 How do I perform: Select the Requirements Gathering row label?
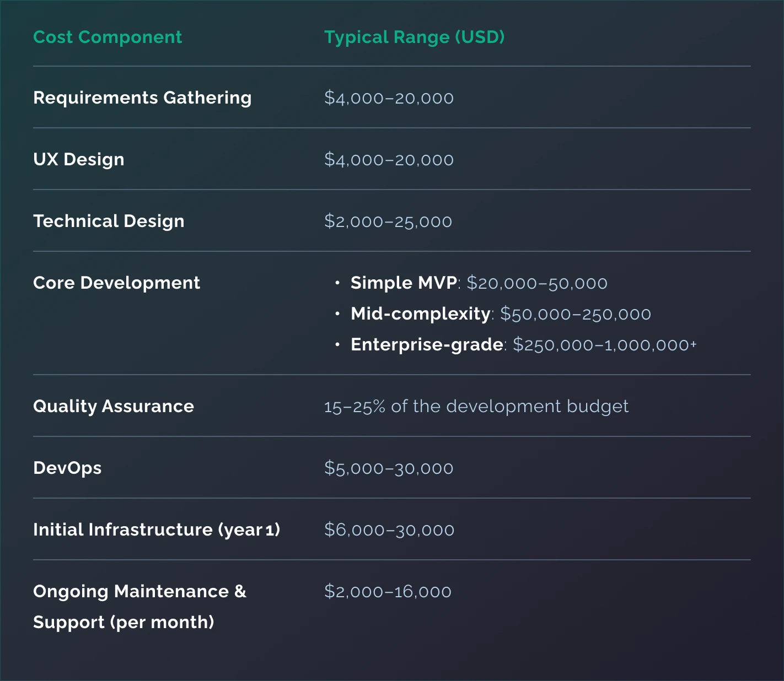point(142,98)
